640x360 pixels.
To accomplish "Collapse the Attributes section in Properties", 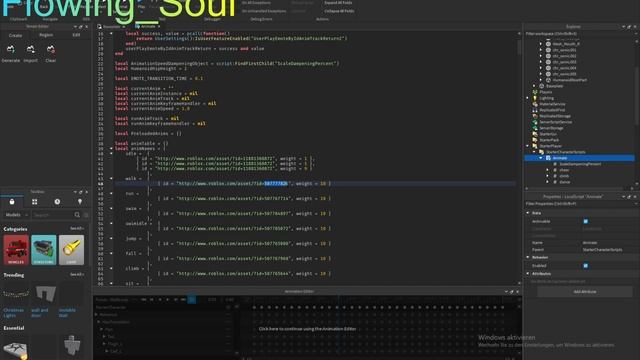I will pos(528,273).
